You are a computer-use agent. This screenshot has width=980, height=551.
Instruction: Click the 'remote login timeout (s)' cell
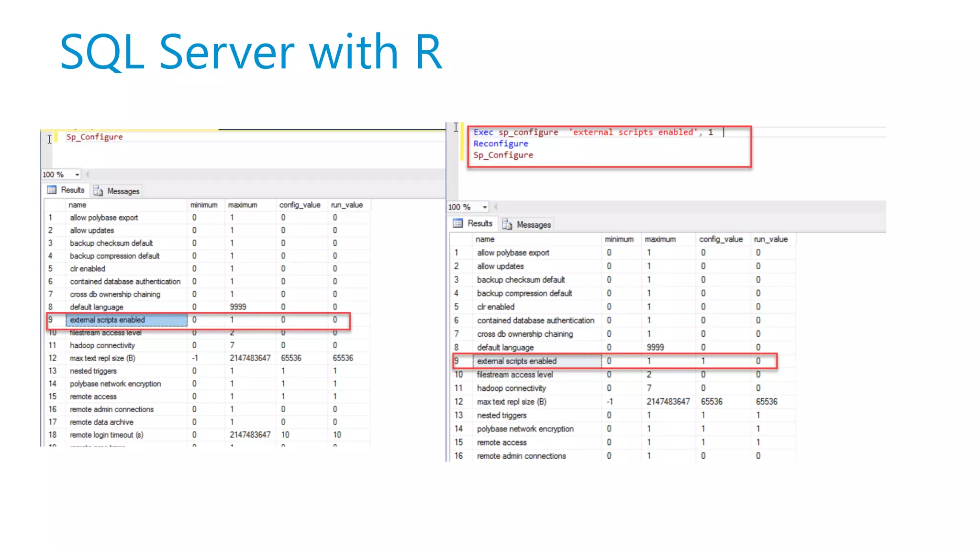[106, 435]
